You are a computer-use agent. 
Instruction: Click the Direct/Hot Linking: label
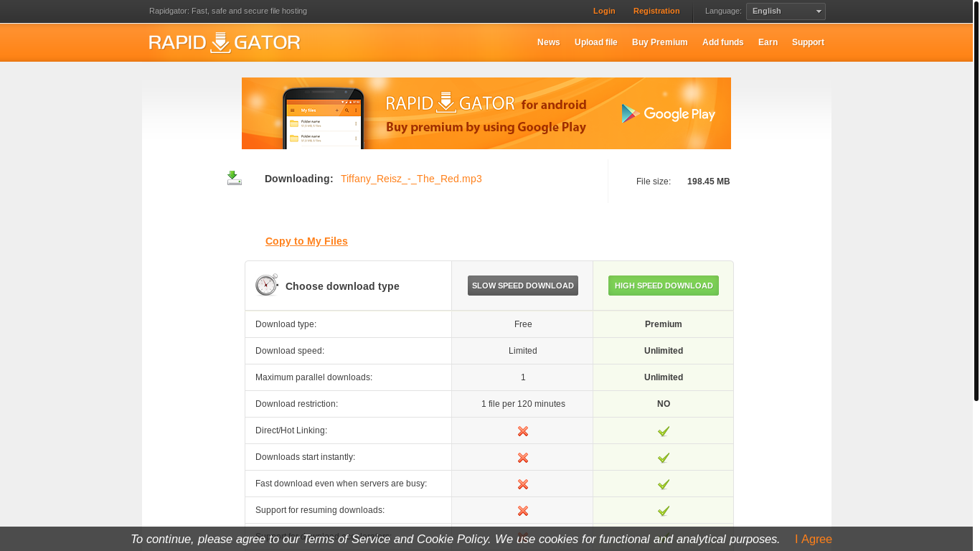(x=291, y=430)
